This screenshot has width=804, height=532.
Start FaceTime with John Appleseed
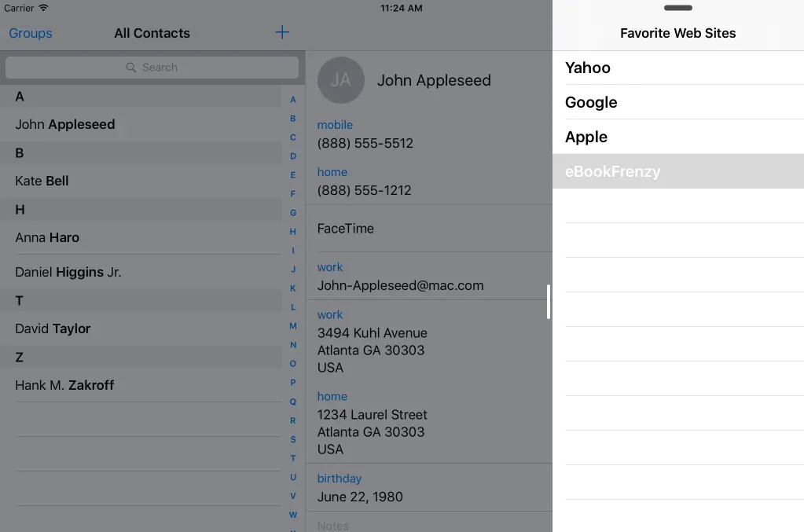(x=346, y=229)
